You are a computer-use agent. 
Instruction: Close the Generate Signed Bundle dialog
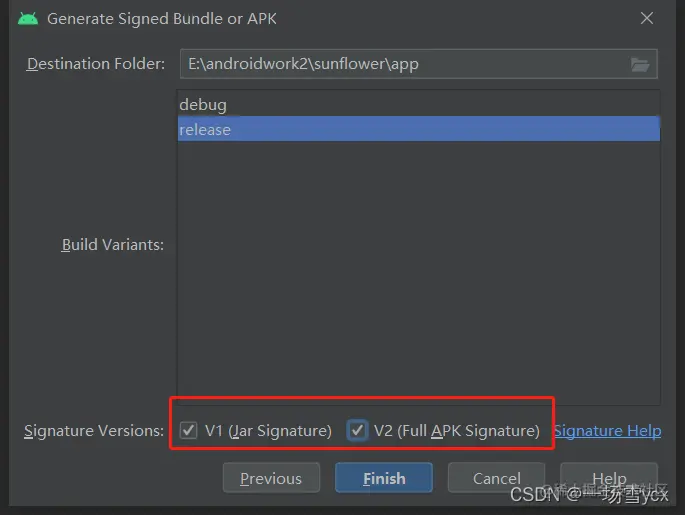[647, 18]
